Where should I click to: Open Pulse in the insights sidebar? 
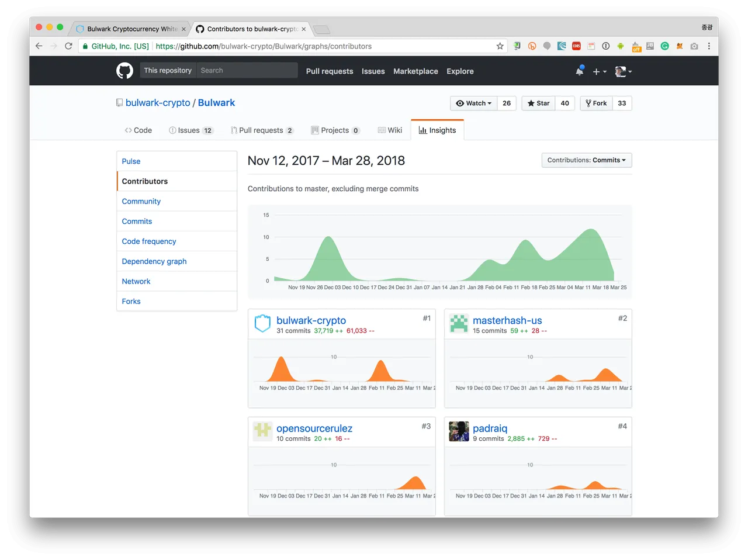pyautogui.click(x=177, y=161)
